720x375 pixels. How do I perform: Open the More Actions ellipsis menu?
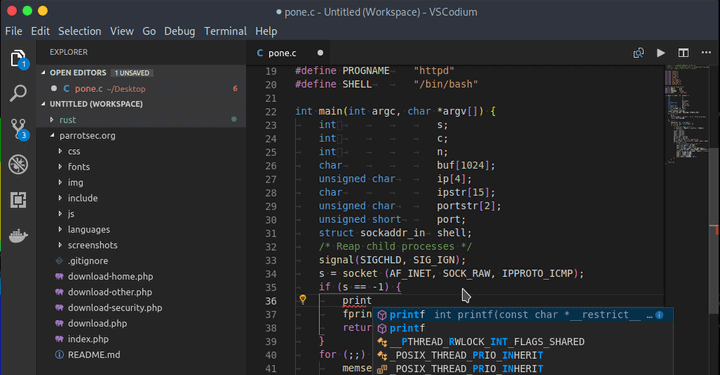[x=706, y=53]
